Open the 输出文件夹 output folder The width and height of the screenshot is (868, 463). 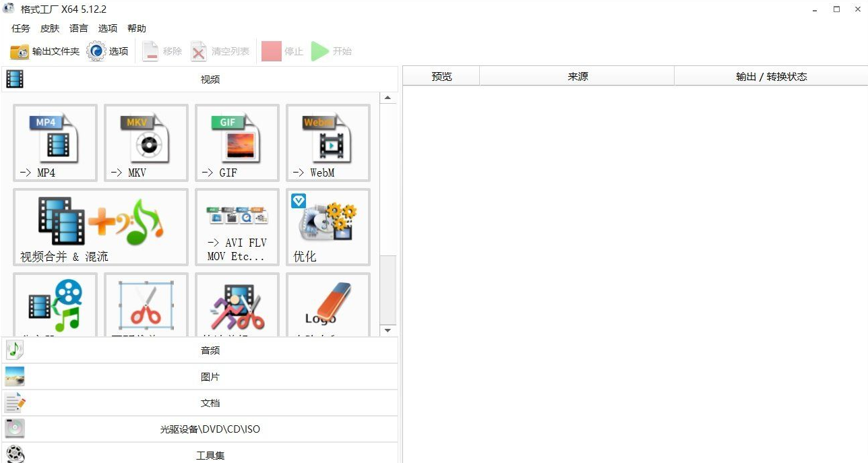click(x=44, y=51)
